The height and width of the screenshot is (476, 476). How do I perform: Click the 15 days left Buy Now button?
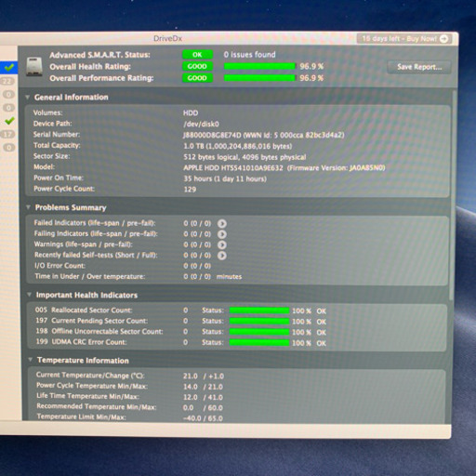pos(404,39)
